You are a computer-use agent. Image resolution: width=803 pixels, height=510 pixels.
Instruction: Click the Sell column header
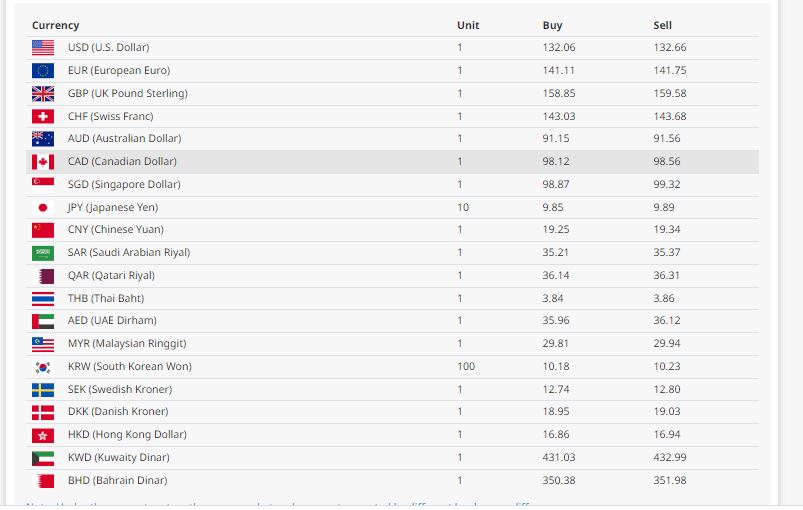pyautogui.click(x=662, y=25)
